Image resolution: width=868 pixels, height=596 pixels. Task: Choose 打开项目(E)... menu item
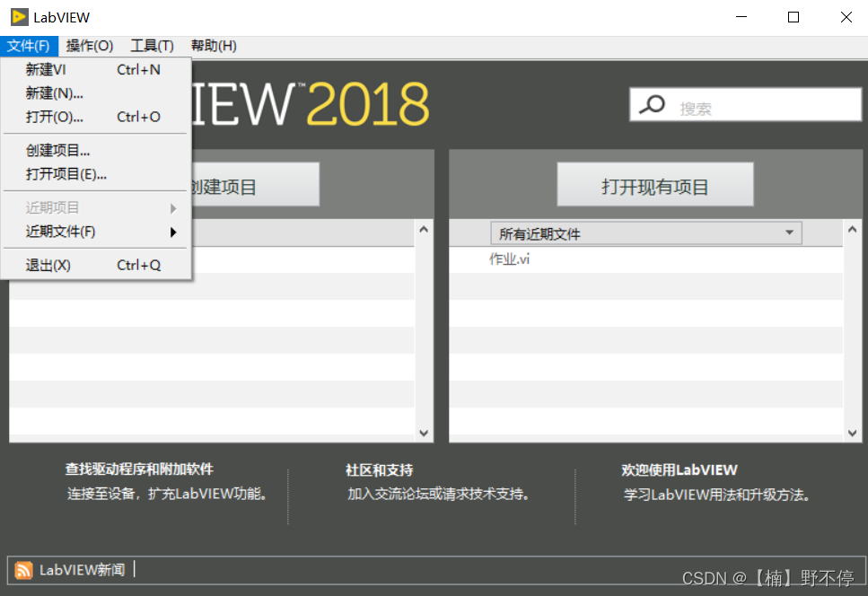pyautogui.click(x=63, y=174)
